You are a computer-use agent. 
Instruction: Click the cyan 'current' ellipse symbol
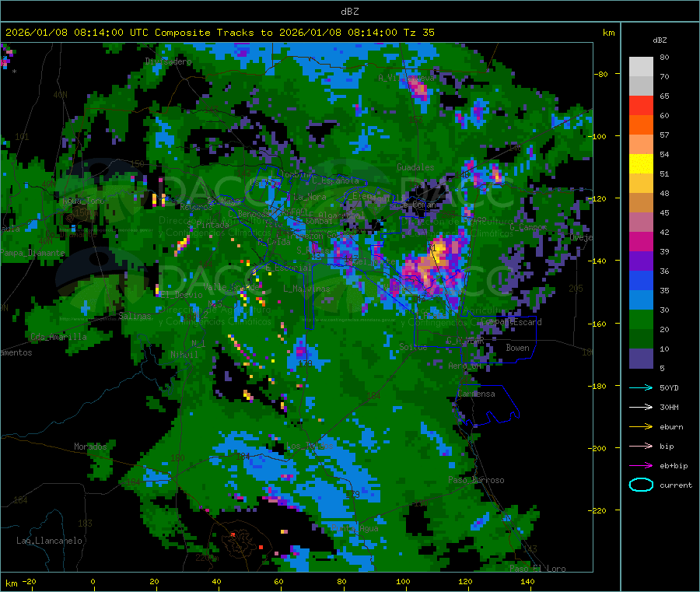click(641, 485)
